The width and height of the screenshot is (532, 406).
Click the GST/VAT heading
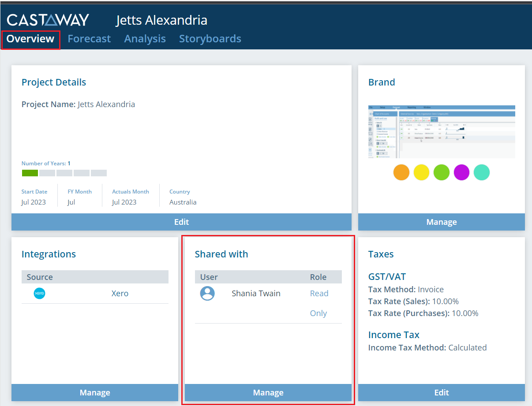[387, 277]
